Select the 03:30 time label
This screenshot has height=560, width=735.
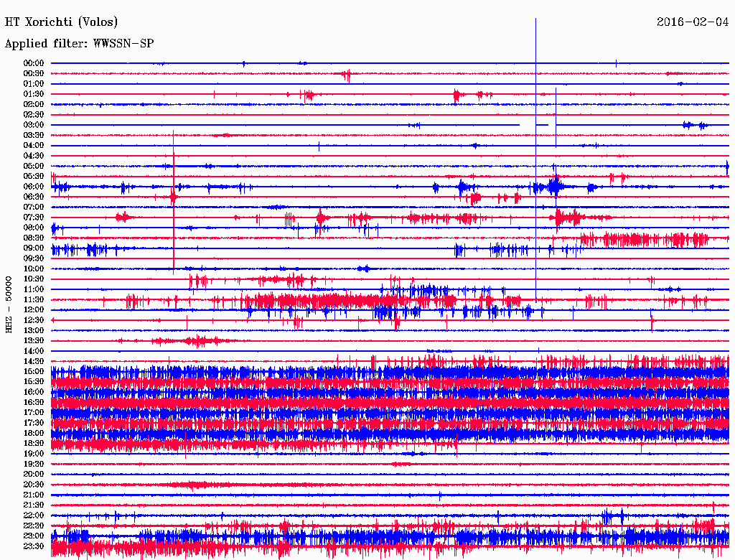(x=34, y=135)
